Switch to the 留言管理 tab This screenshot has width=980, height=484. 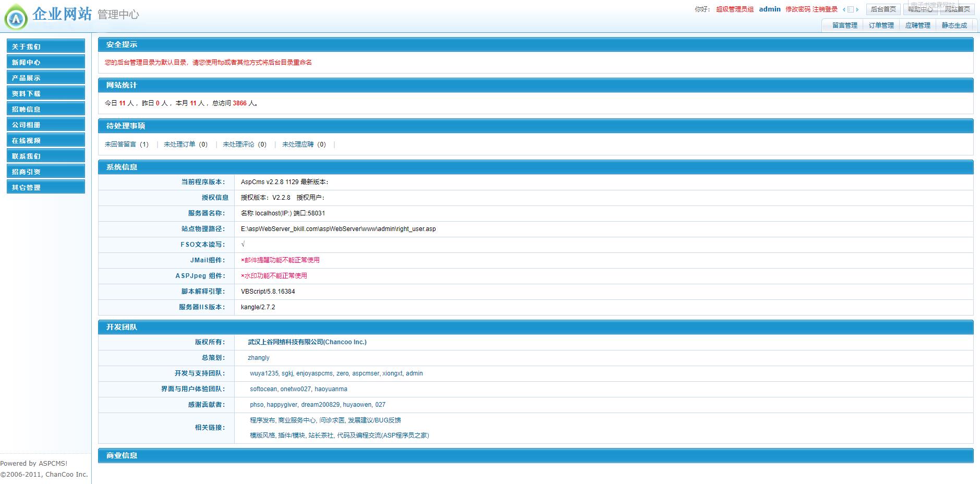[x=844, y=25]
